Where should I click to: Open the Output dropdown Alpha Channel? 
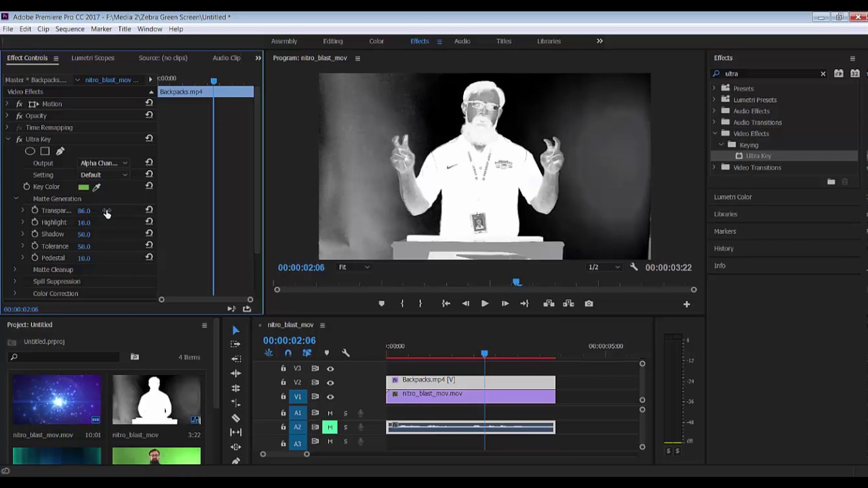point(104,163)
